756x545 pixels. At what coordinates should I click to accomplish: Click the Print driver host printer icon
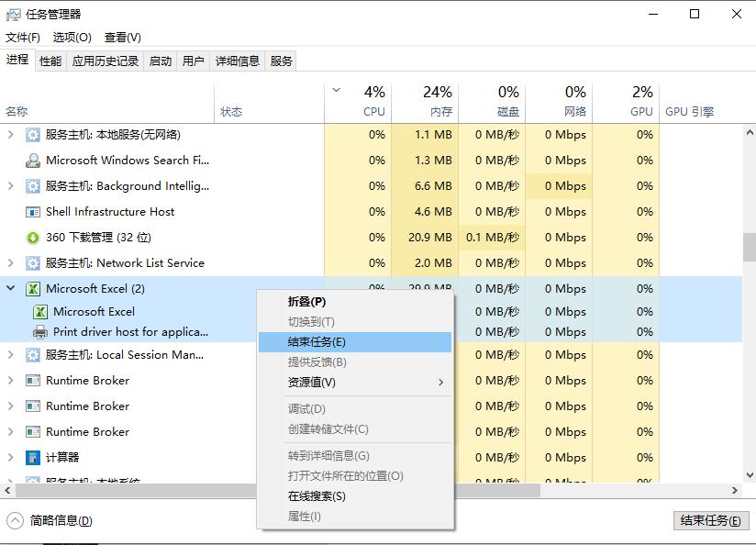40,332
